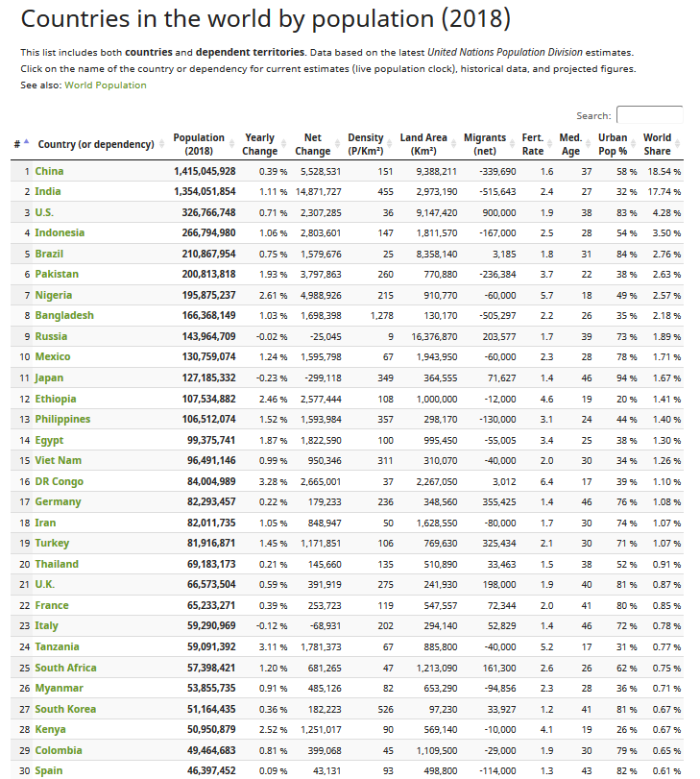700x779 pixels.
Task: Open the Germany country link
Action: click(59, 501)
